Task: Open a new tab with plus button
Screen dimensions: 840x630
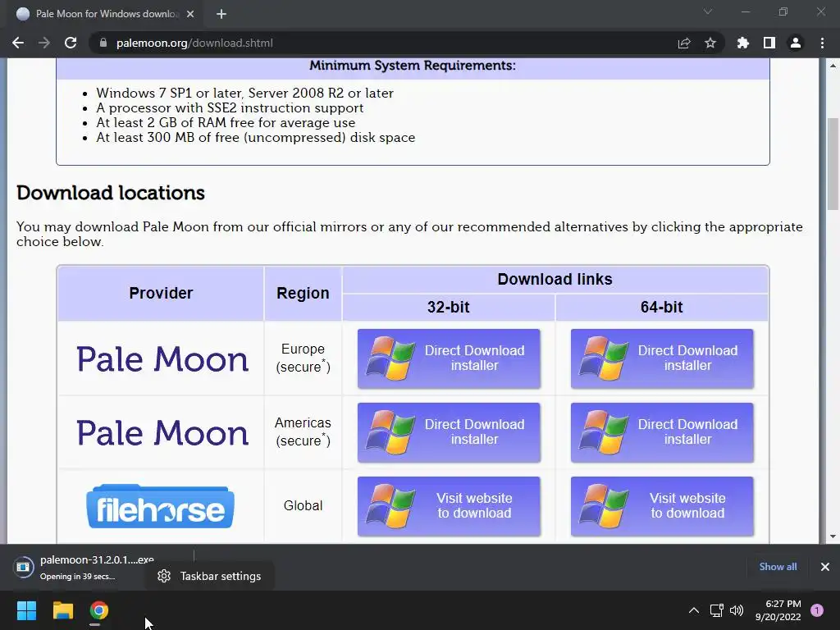Action: coord(221,14)
